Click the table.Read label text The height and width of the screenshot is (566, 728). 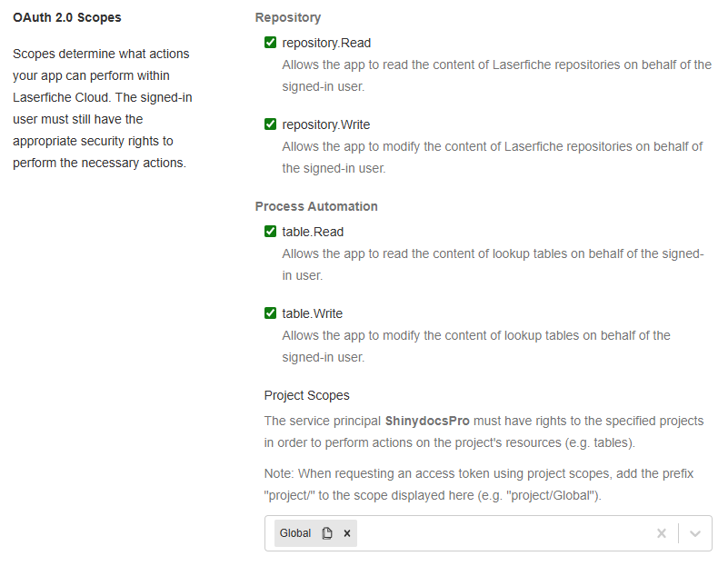pyautogui.click(x=313, y=232)
